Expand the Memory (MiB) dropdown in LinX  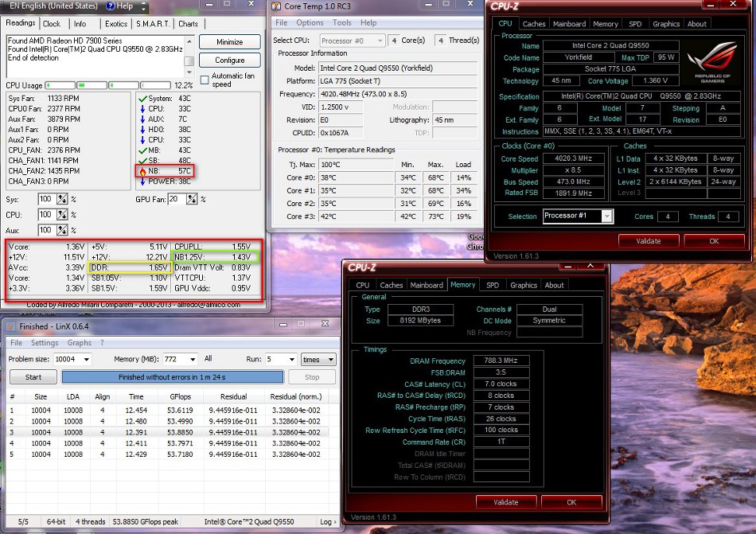191,360
